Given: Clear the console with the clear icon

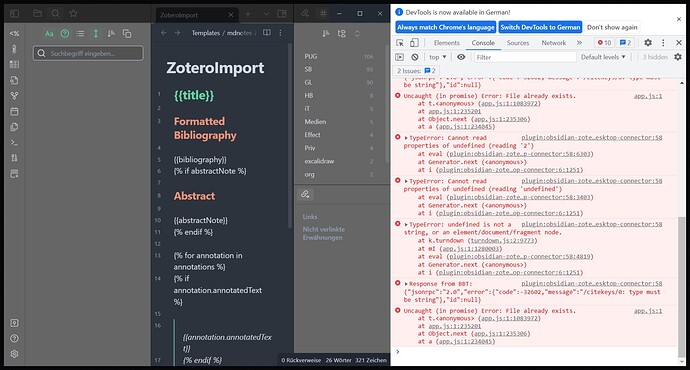Looking at the screenshot, I should [x=415, y=57].
